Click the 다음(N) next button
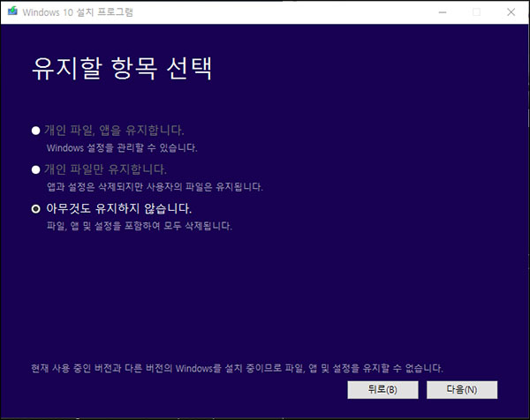This screenshot has width=530, height=420. (462, 390)
